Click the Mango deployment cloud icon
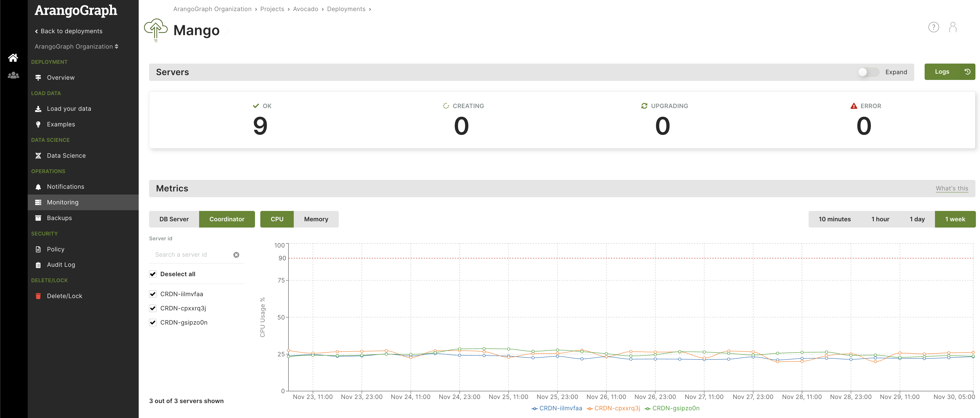The height and width of the screenshot is (418, 980). [x=156, y=30]
